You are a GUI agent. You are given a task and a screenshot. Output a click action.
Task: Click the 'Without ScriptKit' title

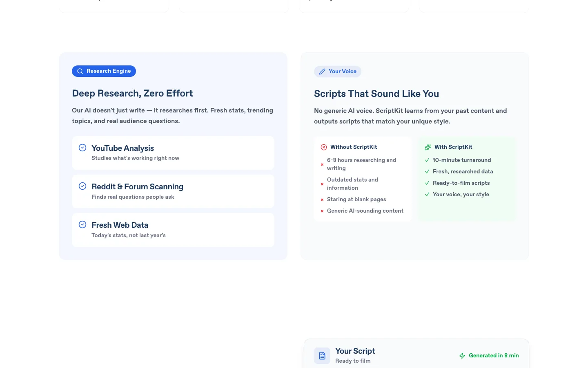click(354, 147)
